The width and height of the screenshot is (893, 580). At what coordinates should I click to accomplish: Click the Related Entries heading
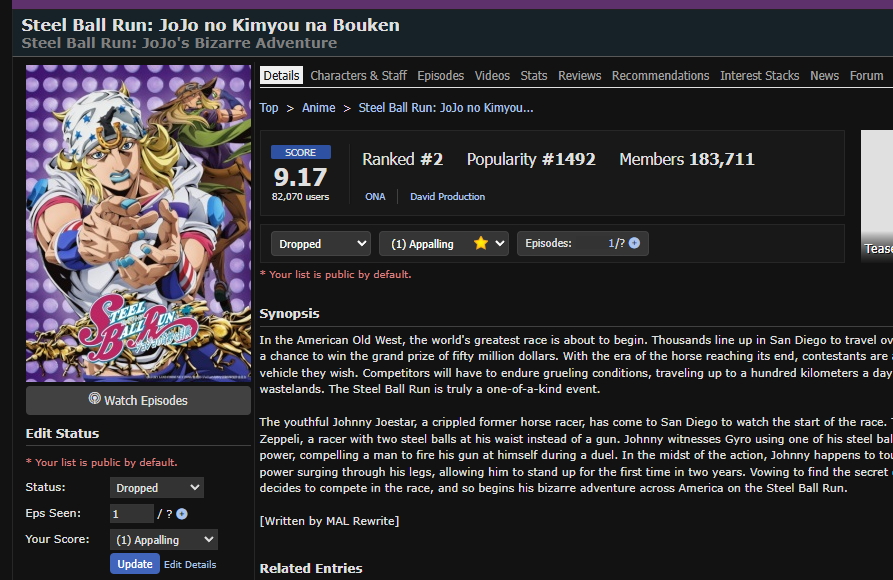(311, 568)
